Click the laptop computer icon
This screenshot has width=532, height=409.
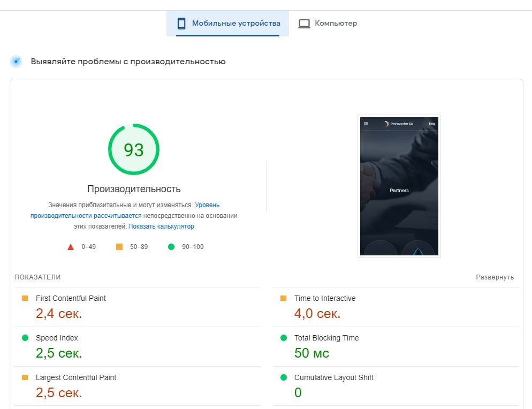tap(304, 24)
